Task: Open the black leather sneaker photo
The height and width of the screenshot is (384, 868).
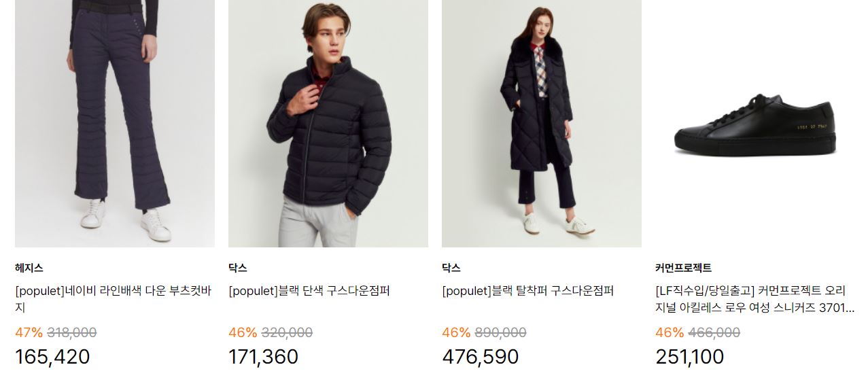Action: (x=755, y=123)
